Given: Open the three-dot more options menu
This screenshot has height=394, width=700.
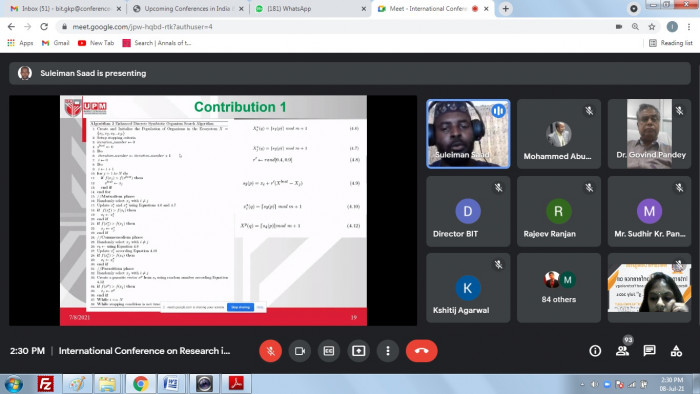Looking at the screenshot, I should click(388, 351).
